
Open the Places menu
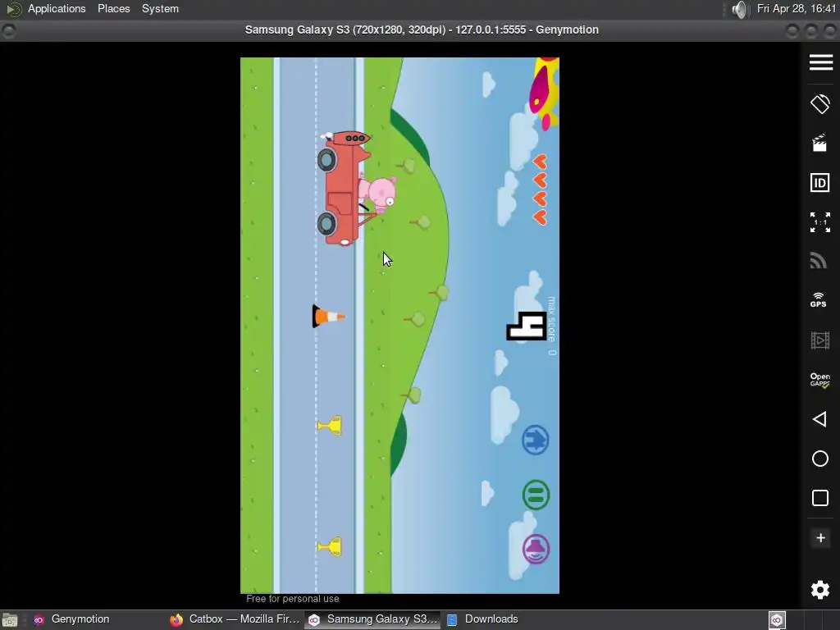(113, 8)
